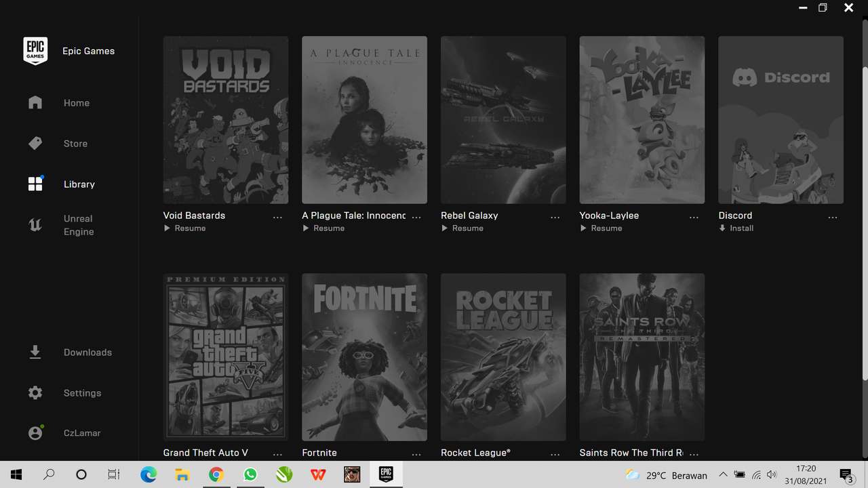This screenshot has height=488, width=868.
Task: Open more options for Rocket League
Action: click(555, 454)
